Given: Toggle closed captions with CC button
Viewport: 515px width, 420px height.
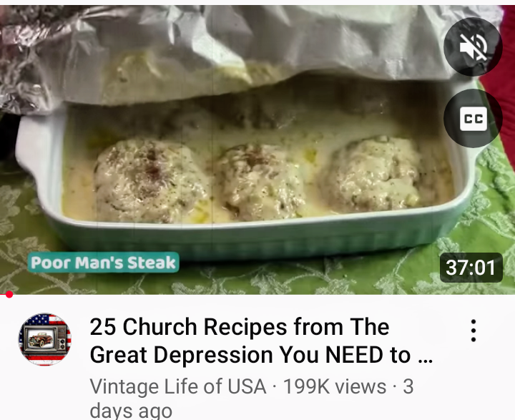Looking at the screenshot, I should [x=473, y=118].
